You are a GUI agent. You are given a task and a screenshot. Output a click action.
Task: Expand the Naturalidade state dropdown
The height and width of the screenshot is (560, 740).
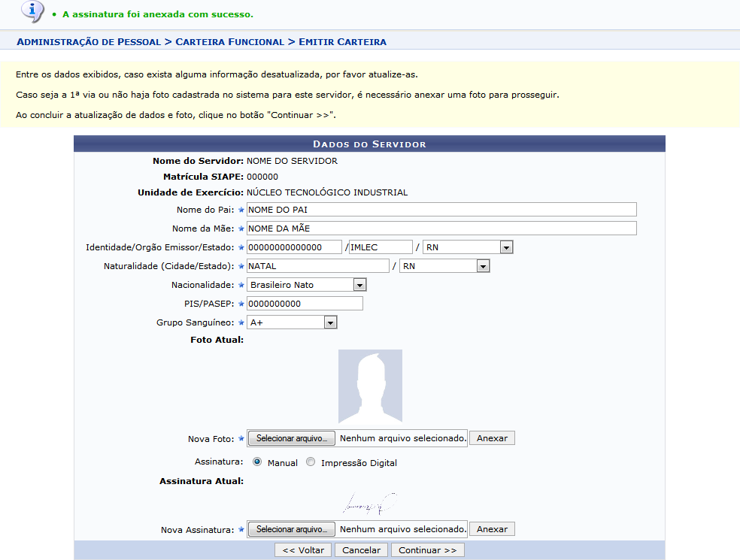(444, 266)
